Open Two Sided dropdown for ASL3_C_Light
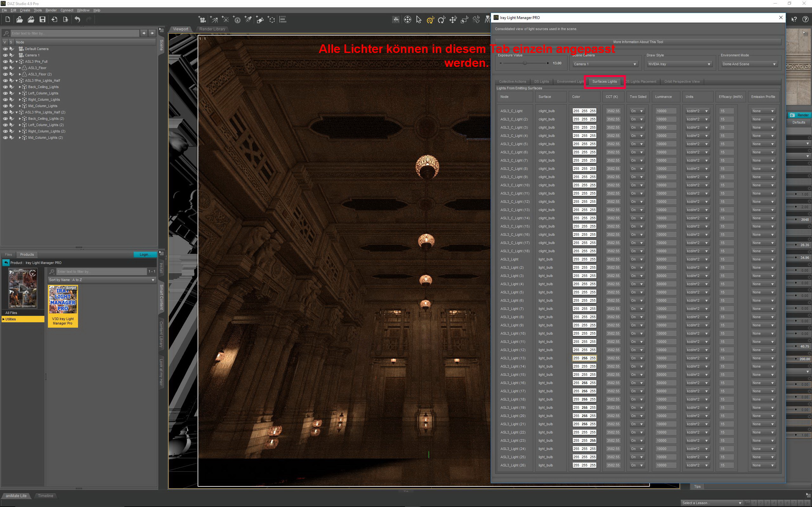Image resolution: width=812 pixels, height=507 pixels. pyautogui.click(x=637, y=111)
